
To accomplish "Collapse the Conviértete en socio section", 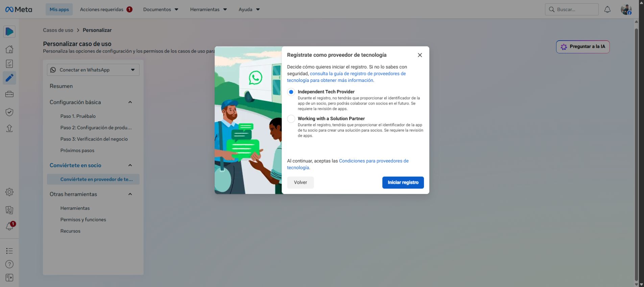I will tap(130, 165).
